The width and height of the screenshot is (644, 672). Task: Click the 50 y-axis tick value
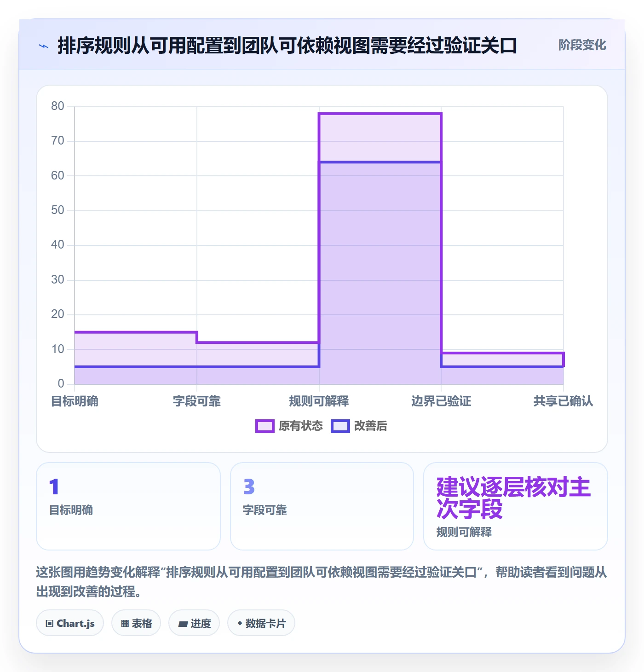57,210
